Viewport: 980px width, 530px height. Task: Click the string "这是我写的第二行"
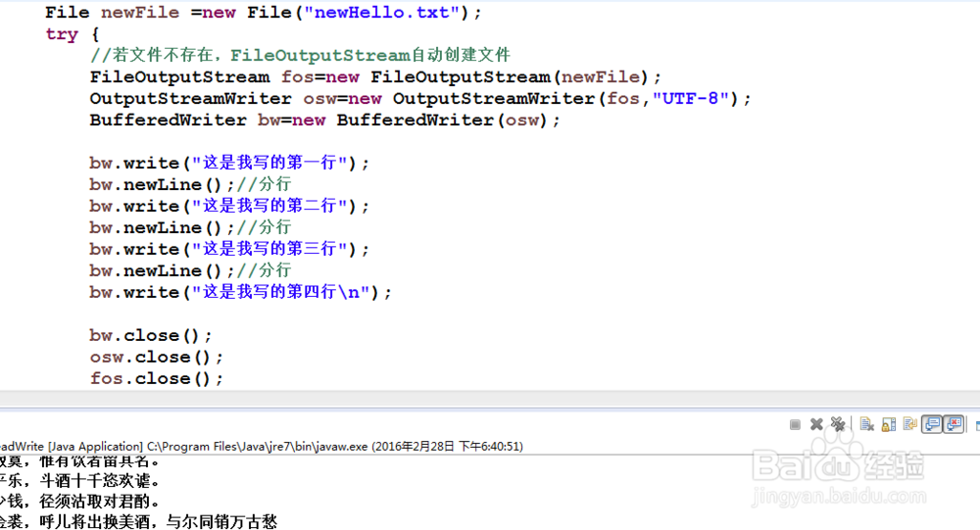coord(269,206)
